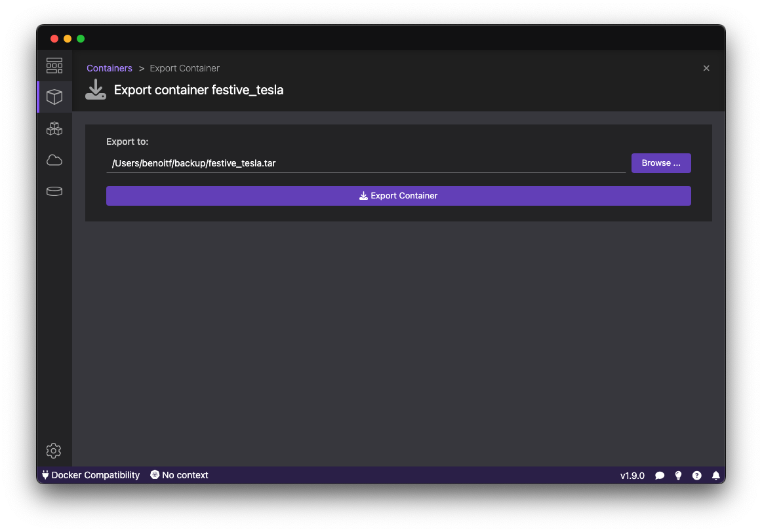View Images via the cloud sidebar icon
The height and width of the screenshot is (532, 762).
click(x=54, y=159)
